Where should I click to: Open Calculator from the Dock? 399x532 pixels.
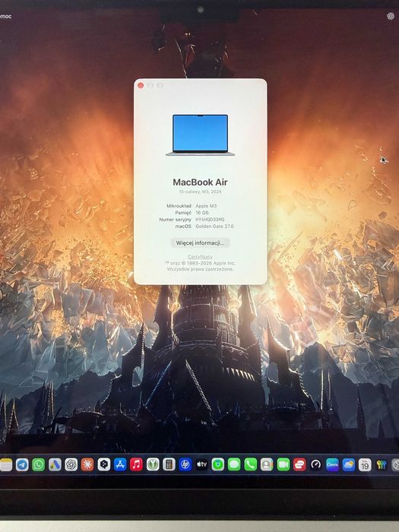169,464
